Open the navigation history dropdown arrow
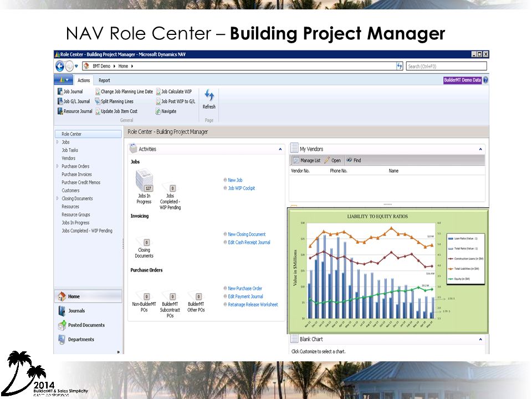Screen dimensions: 532x399 click(76, 66)
